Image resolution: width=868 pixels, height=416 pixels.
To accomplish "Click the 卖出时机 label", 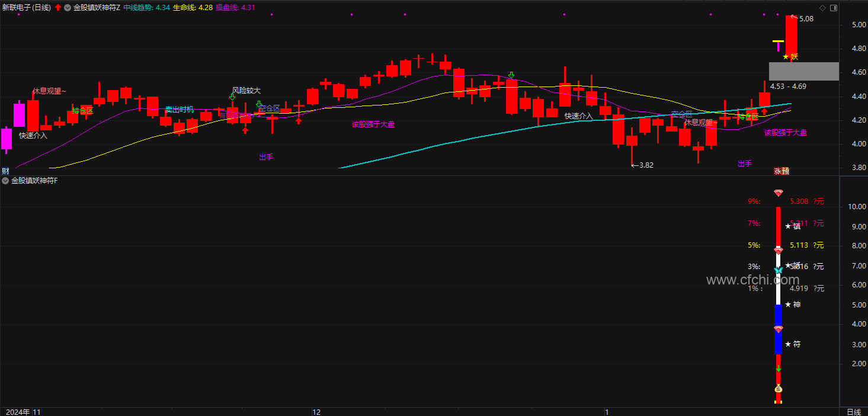I will pyautogui.click(x=179, y=110).
